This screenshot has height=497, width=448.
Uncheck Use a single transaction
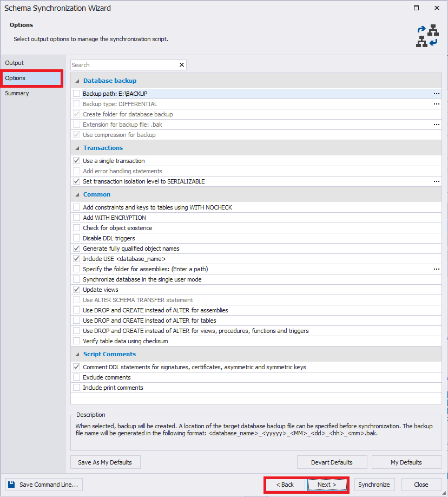[76, 161]
